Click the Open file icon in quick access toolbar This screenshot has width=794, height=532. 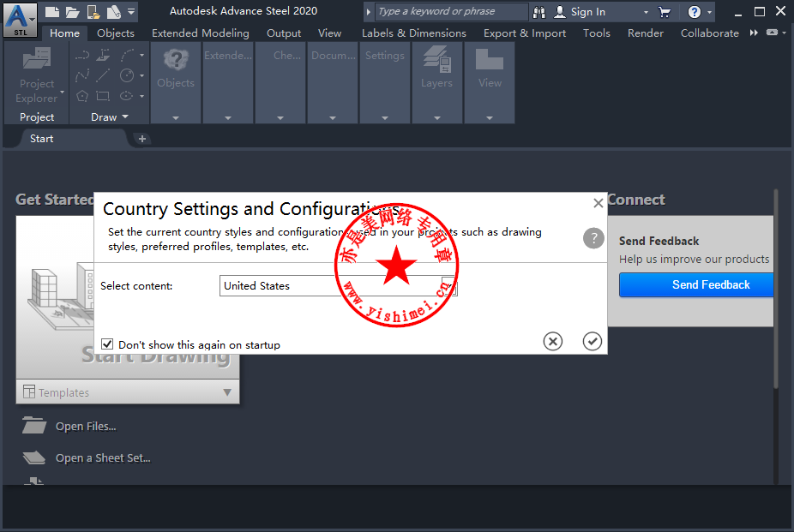click(x=72, y=12)
